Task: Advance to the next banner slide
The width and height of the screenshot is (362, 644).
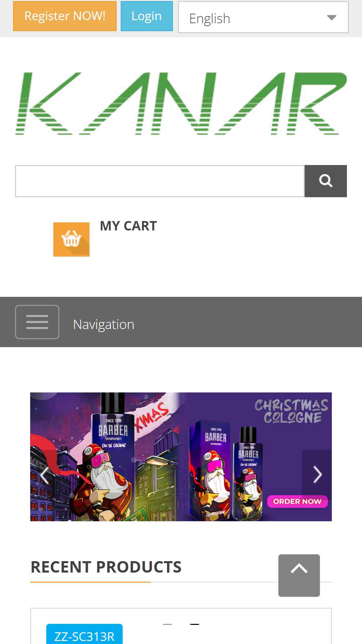Action: [317, 475]
